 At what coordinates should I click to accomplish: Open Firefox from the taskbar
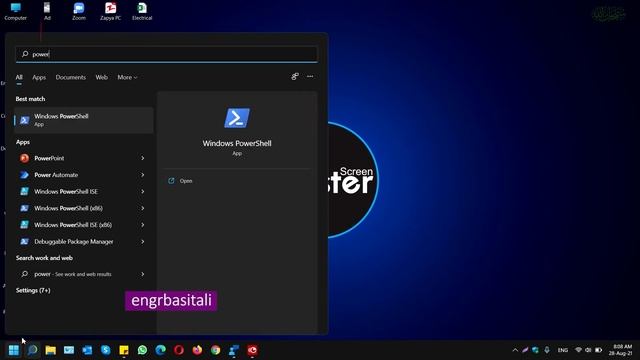pos(197,350)
